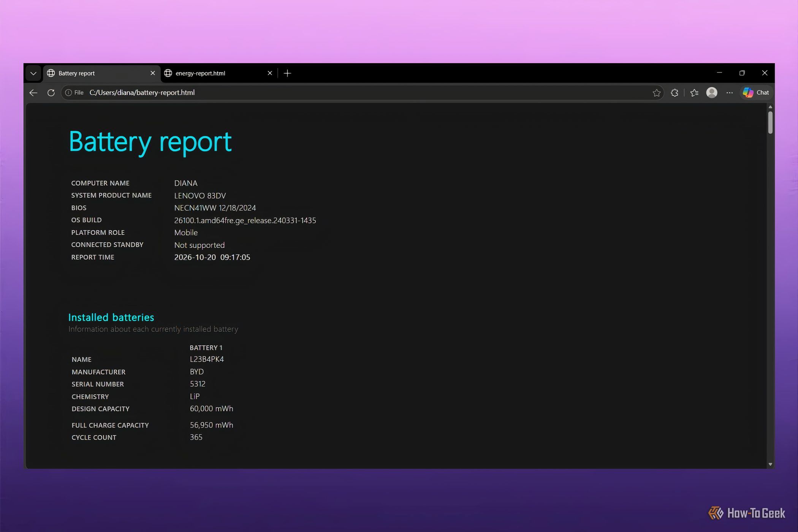Screen dimensions: 798x532
Task: Close the Battery report tab
Action: point(153,73)
